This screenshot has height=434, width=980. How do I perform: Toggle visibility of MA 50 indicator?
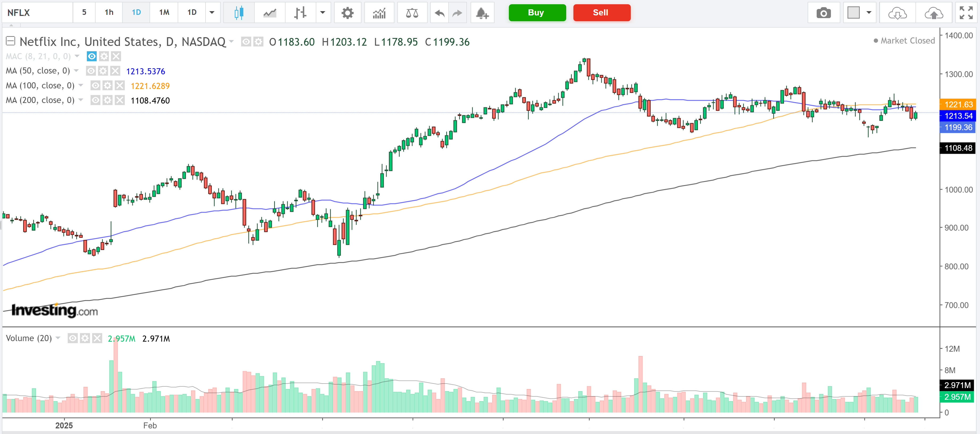[x=91, y=71]
